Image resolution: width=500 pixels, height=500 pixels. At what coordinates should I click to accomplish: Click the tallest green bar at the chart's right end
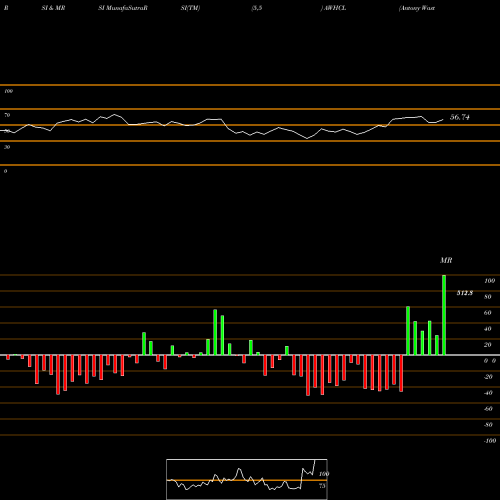(x=444, y=315)
